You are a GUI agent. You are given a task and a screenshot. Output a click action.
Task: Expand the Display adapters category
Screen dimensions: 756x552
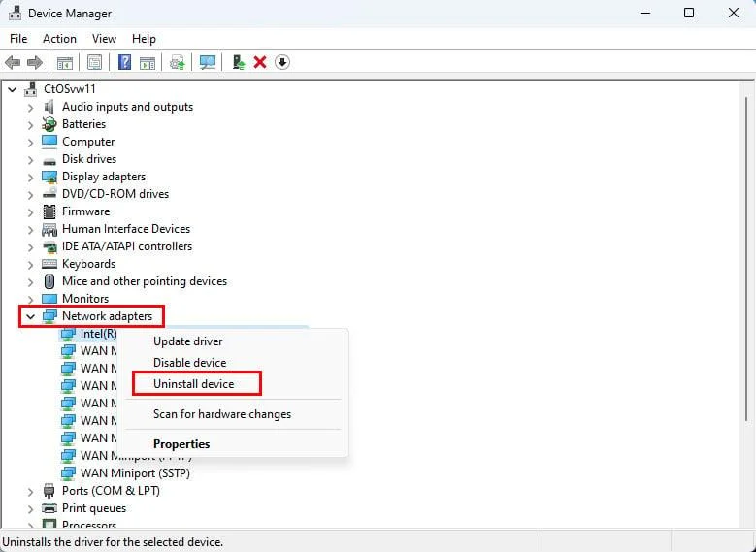[30, 177]
